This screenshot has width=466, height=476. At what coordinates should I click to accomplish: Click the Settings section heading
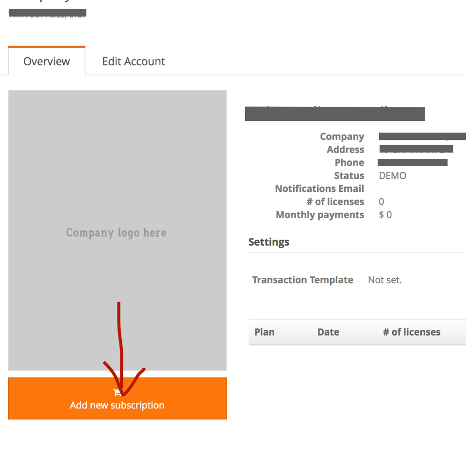269,242
